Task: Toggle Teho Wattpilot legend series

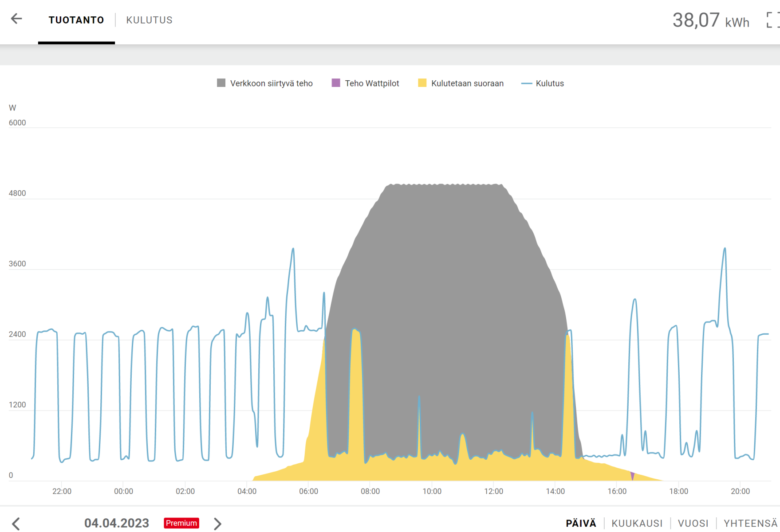Action: pyautogui.click(x=372, y=83)
